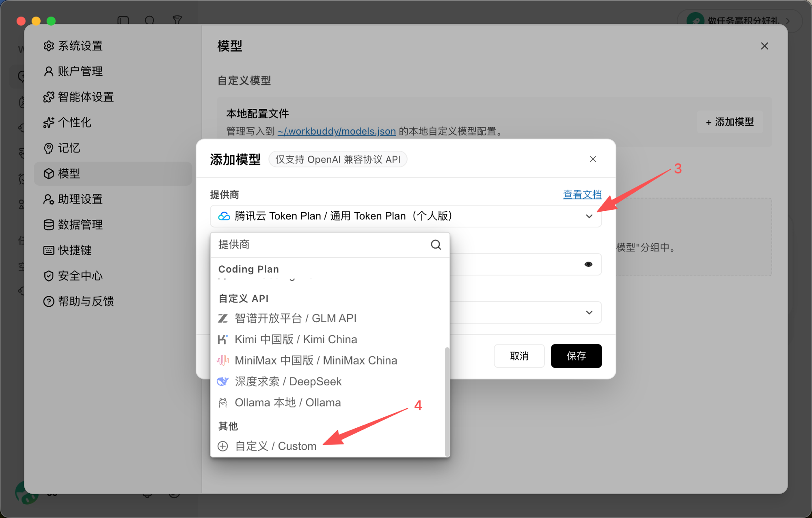Click the 帮助与反馈 question icon
The height and width of the screenshot is (518, 812).
click(49, 301)
